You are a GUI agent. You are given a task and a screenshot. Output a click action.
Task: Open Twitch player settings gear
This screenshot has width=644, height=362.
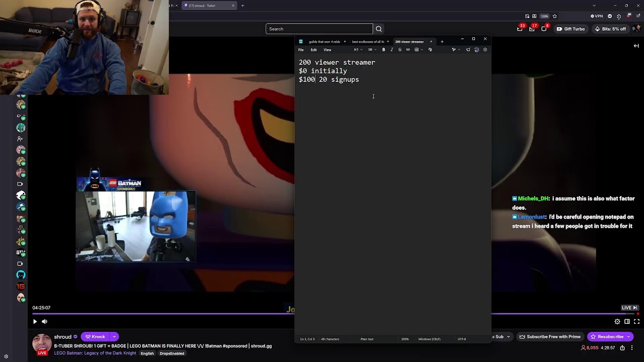click(x=617, y=322)
